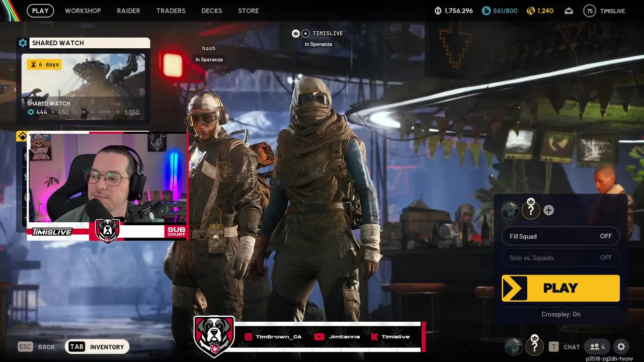
Task: Open the RAIDER tab
Action: click(128, 11)
